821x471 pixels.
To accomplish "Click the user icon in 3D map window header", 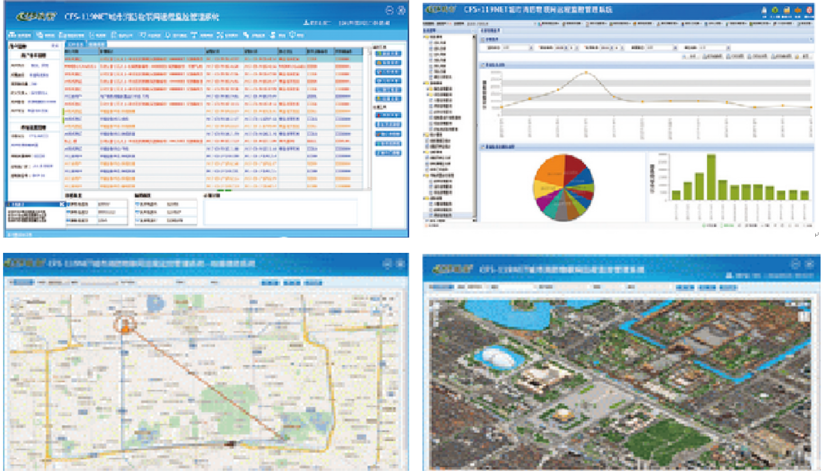I will [729, 275].
